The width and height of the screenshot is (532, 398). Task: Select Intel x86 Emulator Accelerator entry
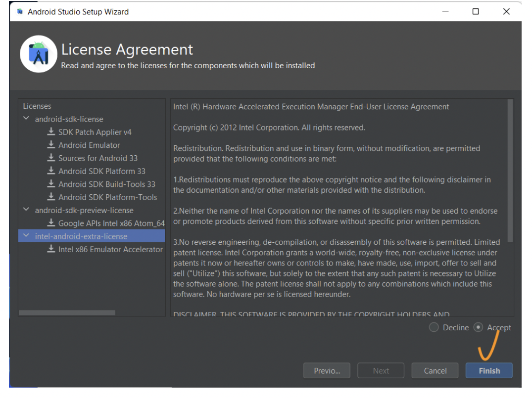click(111, 250)
